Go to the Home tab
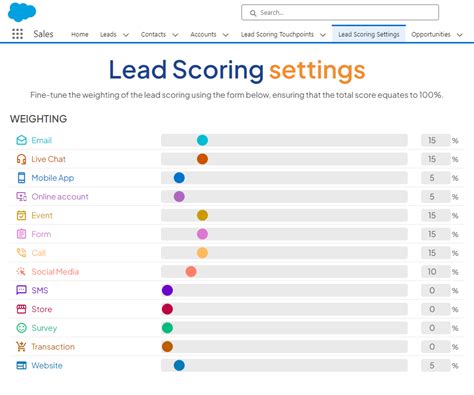 point(80,34)
